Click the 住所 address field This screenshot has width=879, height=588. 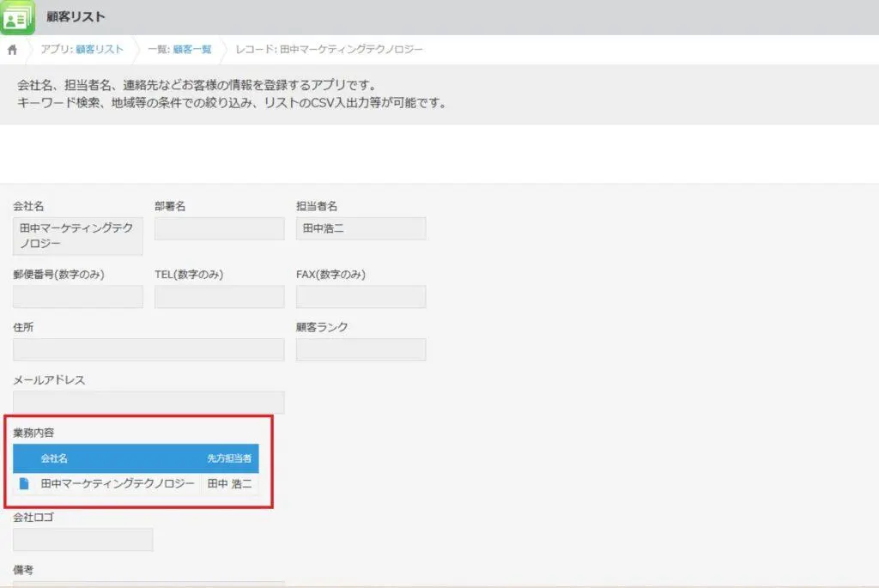tap(149, 349)
